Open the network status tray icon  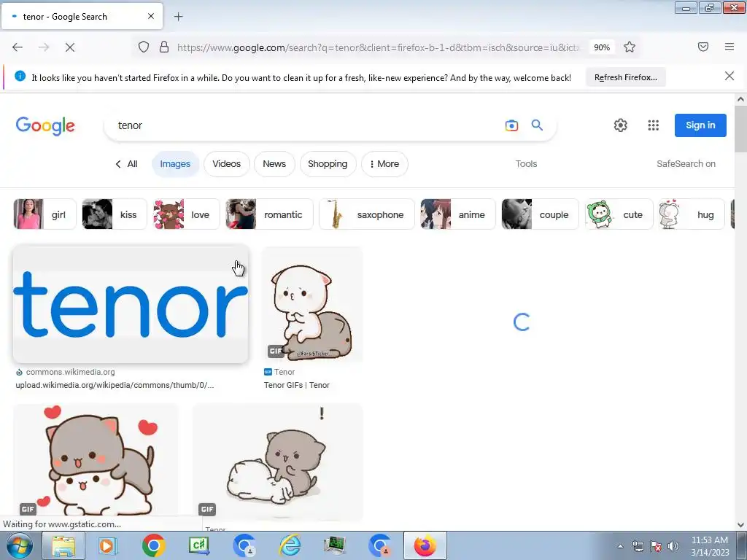[x=638, y=546]
